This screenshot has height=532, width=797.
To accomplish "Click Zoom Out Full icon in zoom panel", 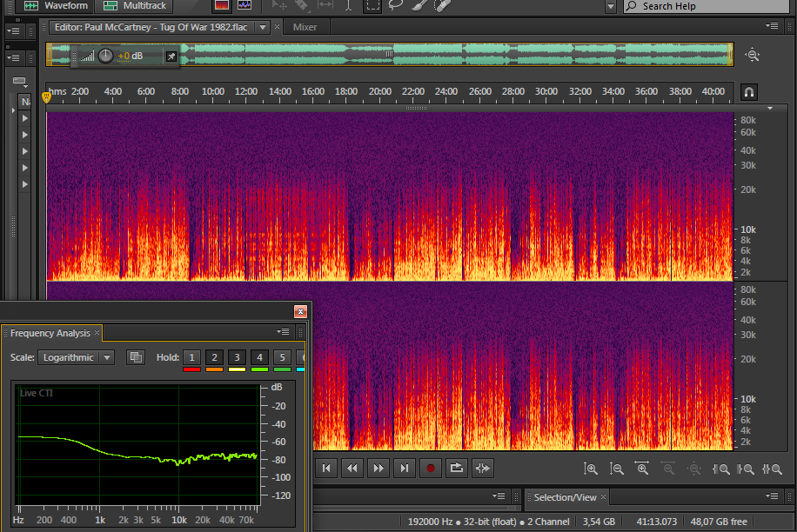I will (x=693, y=469).
